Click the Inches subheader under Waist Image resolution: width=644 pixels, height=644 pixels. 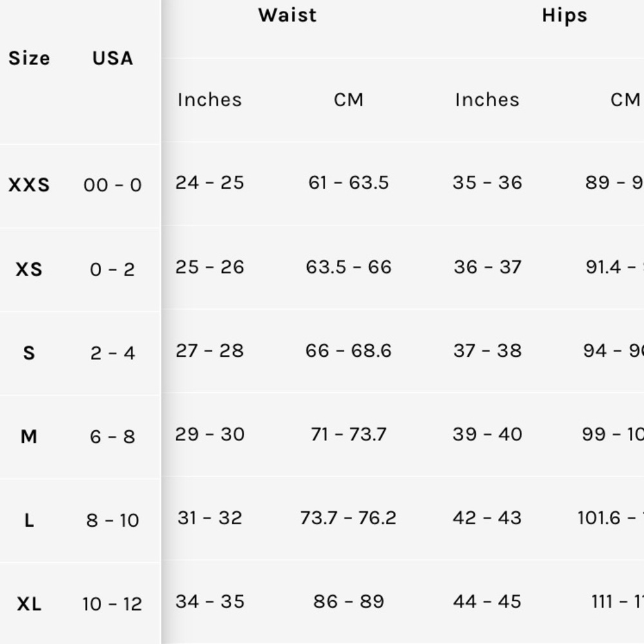tap(210, 100)
